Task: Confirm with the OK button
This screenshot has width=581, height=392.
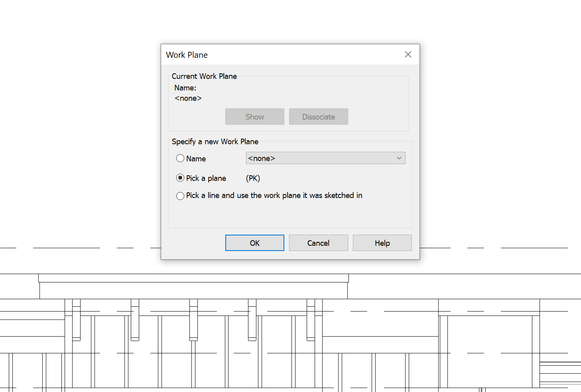Action: (x=254, y=243)
